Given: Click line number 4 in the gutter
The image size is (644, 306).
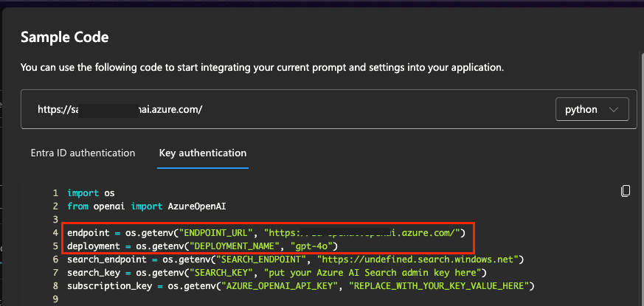Looking at the screenshot, I should coord(55,232).
